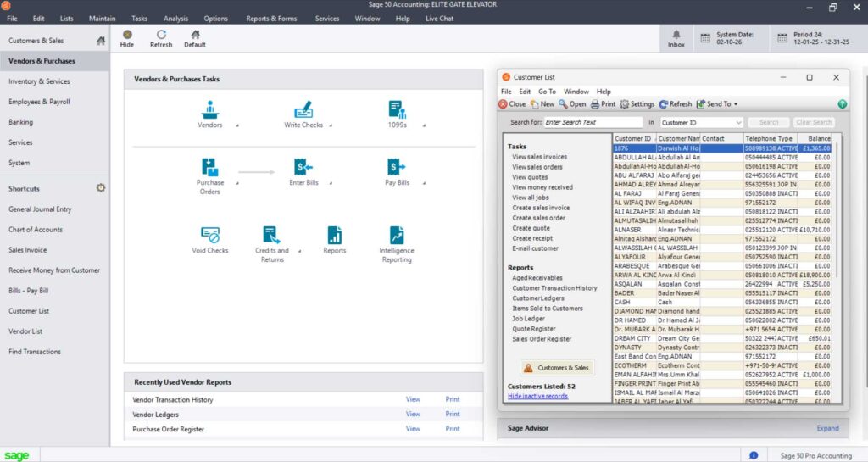This screenshot has width=868, height=462.
Task: Open the Go To menu in Customer List
Action: (x=547, y=92)
